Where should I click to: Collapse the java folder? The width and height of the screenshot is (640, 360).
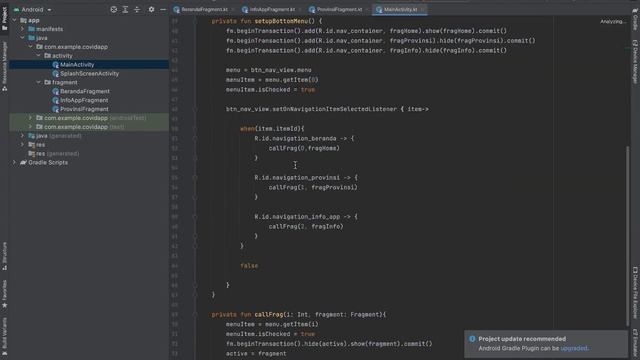(23, 38)
